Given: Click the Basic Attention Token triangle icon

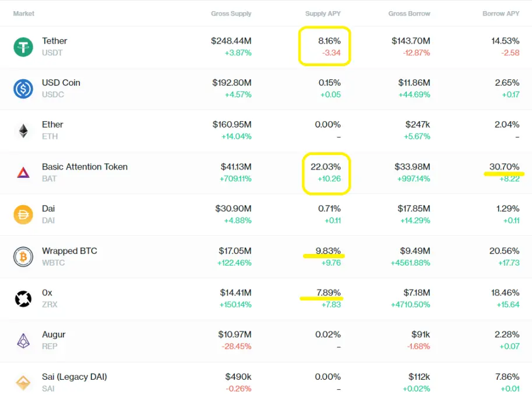Looking at the screenshot, I should pos(23,172).
